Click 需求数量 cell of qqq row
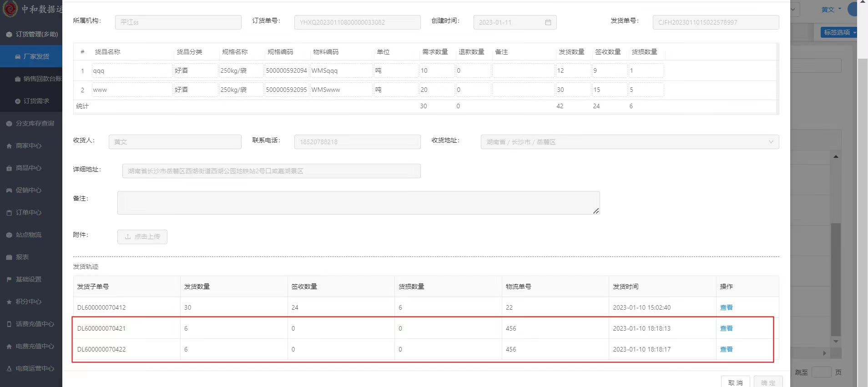 (x=437, y=70)
